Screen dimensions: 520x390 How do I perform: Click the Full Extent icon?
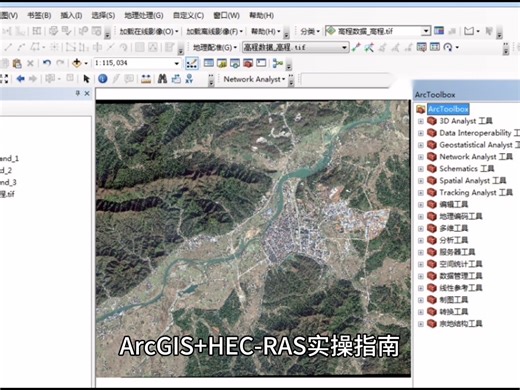(4, 79)
